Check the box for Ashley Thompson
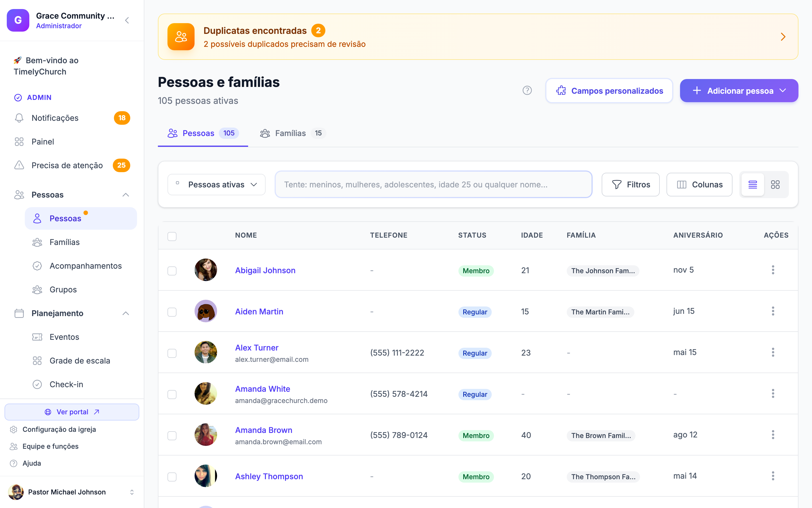 172,477
